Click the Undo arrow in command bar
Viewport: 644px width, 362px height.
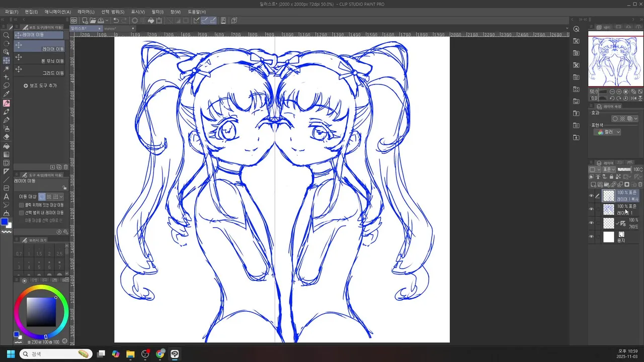(116, 21)
